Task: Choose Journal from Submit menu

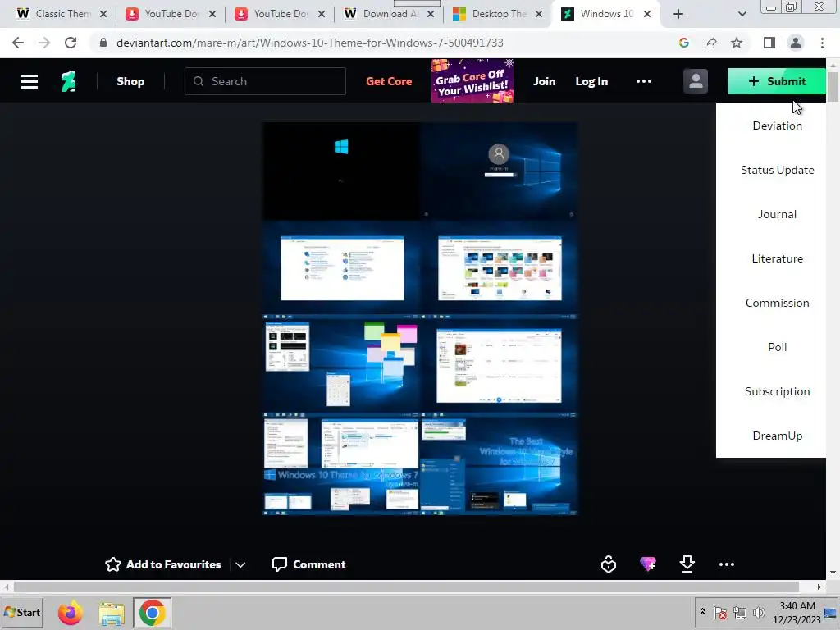Action: click(777, 214)
